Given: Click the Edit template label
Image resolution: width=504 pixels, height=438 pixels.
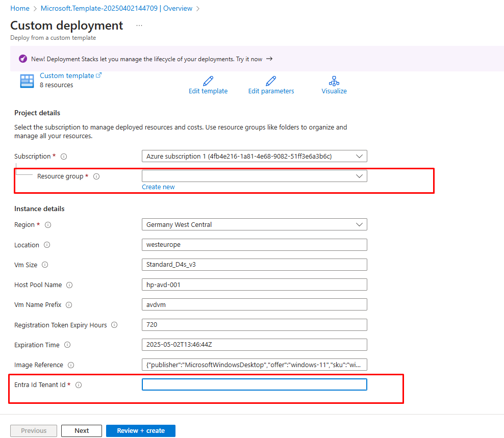Looking at the screenshot, I should (208, 91).
